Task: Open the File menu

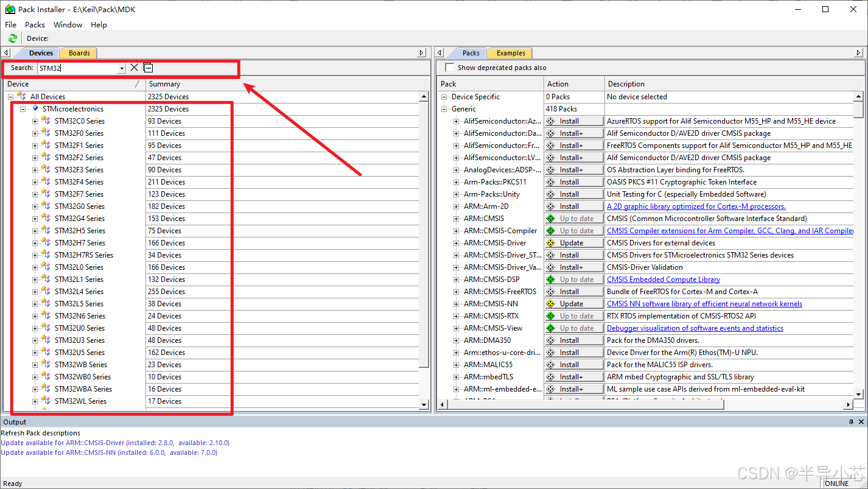Action: pos(10,24)
